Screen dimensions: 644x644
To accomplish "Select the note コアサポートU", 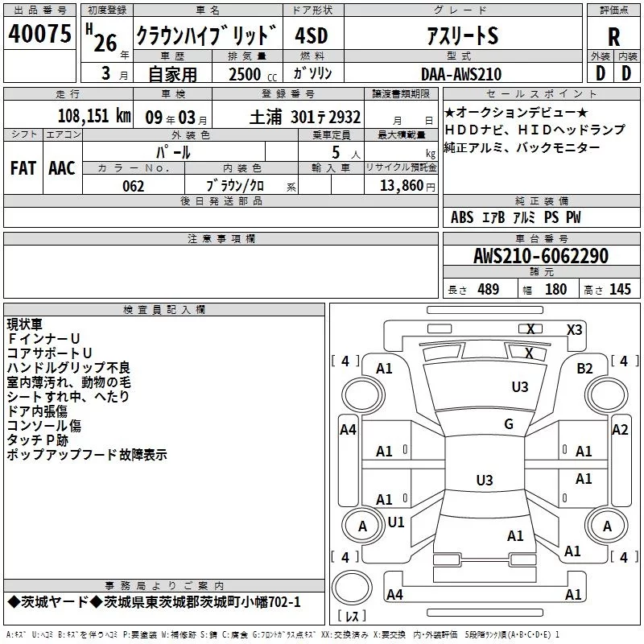I will (49, 353).
